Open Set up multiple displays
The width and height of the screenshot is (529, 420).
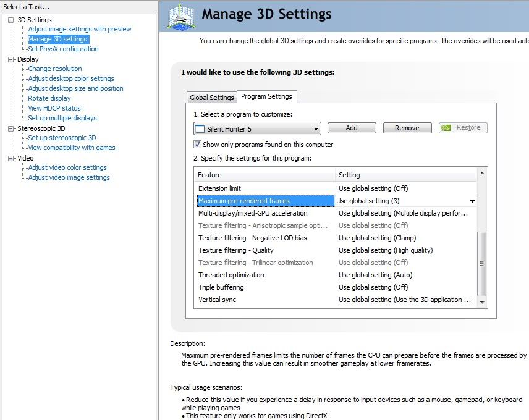pos(62,118)
